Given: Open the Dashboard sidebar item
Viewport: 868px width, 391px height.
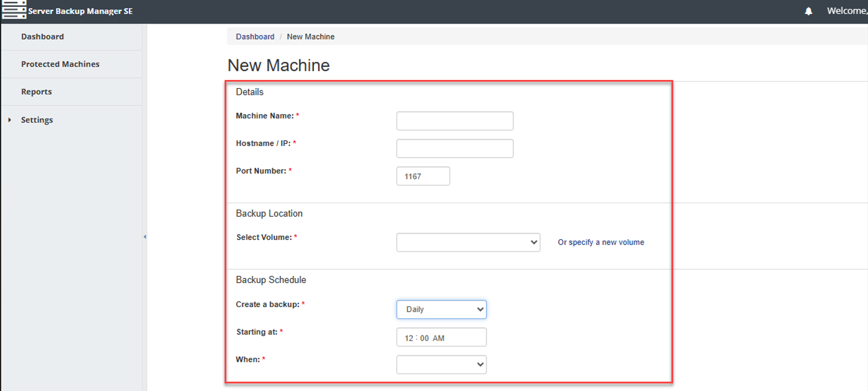Looking at the screenshot, I should click(43, 36).
